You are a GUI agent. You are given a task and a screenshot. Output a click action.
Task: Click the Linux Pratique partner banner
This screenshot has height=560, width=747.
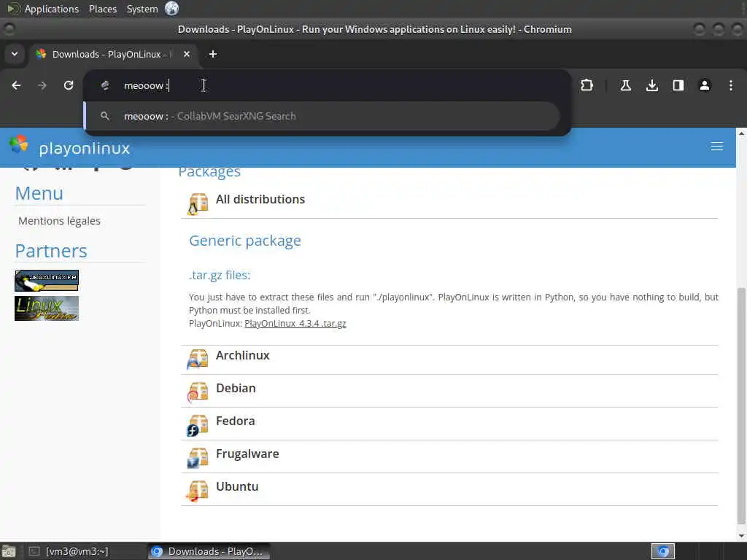[x=47, y=308]
